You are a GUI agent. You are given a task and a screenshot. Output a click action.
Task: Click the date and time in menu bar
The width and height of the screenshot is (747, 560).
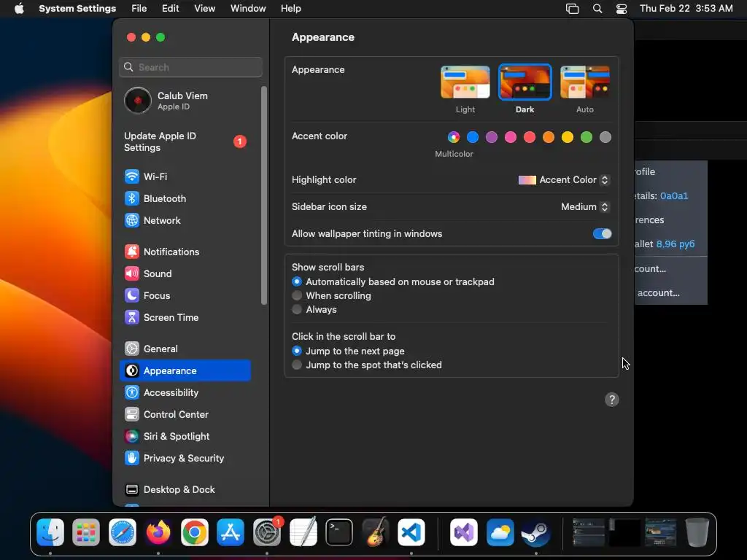[686, 9]
